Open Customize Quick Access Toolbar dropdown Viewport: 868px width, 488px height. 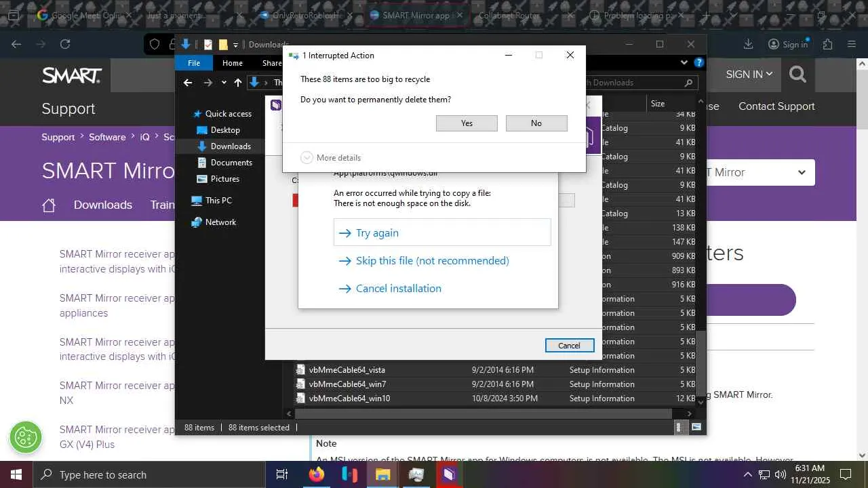(236, 45)
